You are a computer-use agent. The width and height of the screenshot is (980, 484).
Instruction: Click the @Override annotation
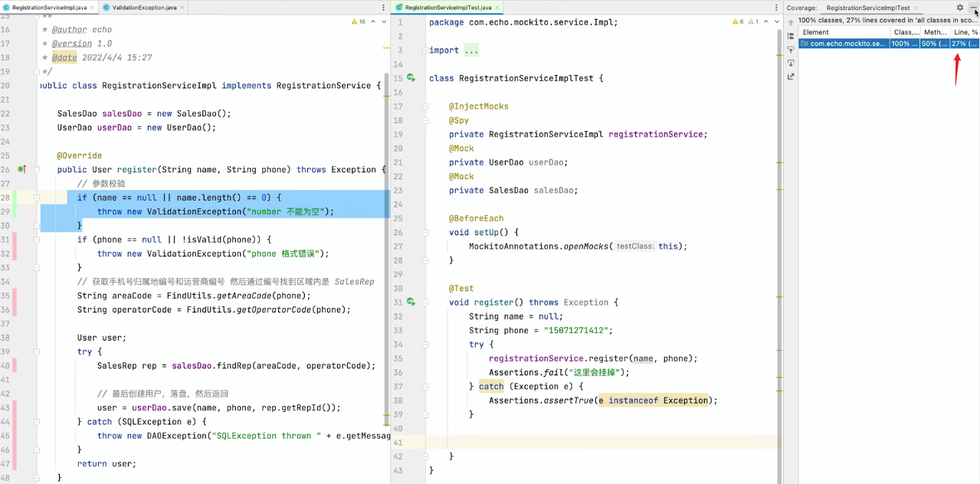80,155
